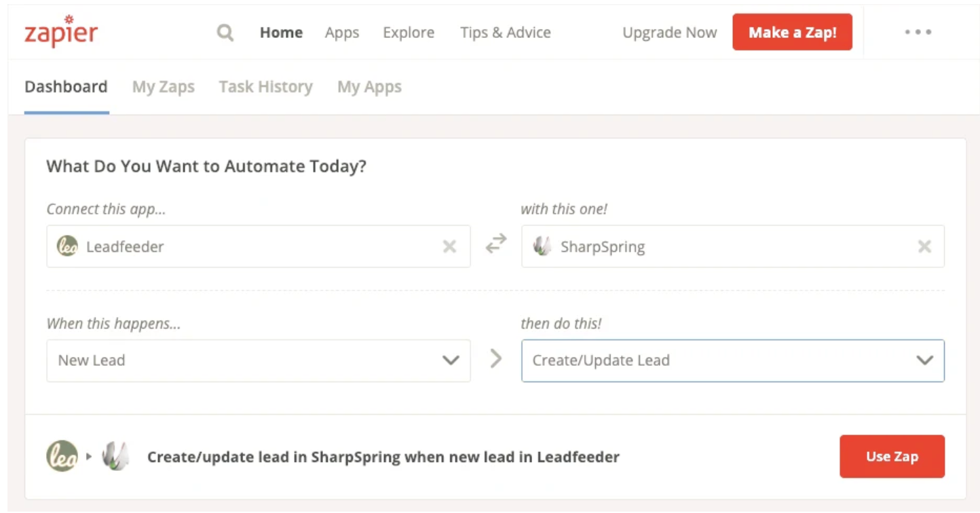The image size is (980, 513).
Task: Open the three-dots more menu
Action: coord(918,32)
